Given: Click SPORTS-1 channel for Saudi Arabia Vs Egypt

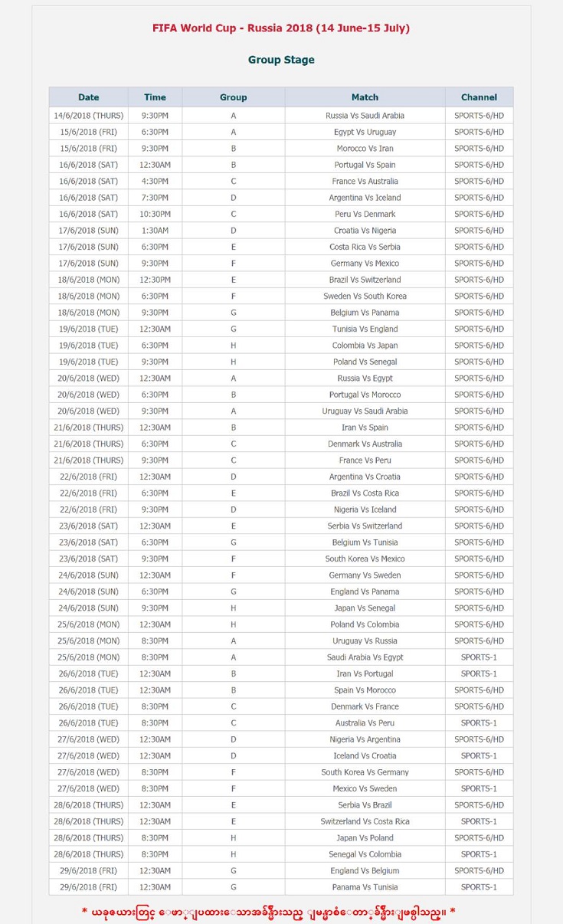Looking at the screenshot, I should click(479, 657).
